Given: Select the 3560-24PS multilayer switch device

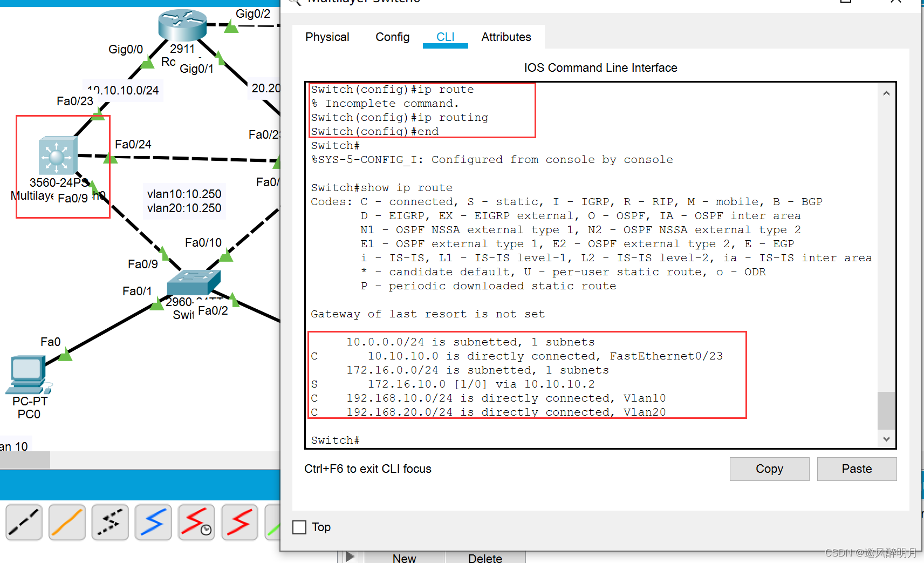Looking at the screenshot, I should (x=58, y=156).
